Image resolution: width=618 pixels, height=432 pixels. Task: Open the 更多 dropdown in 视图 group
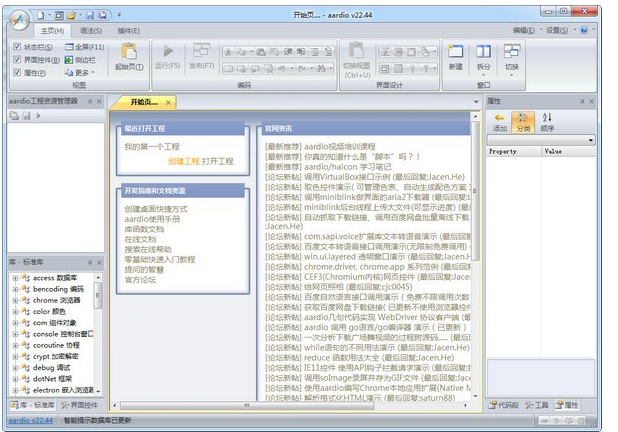80,73
